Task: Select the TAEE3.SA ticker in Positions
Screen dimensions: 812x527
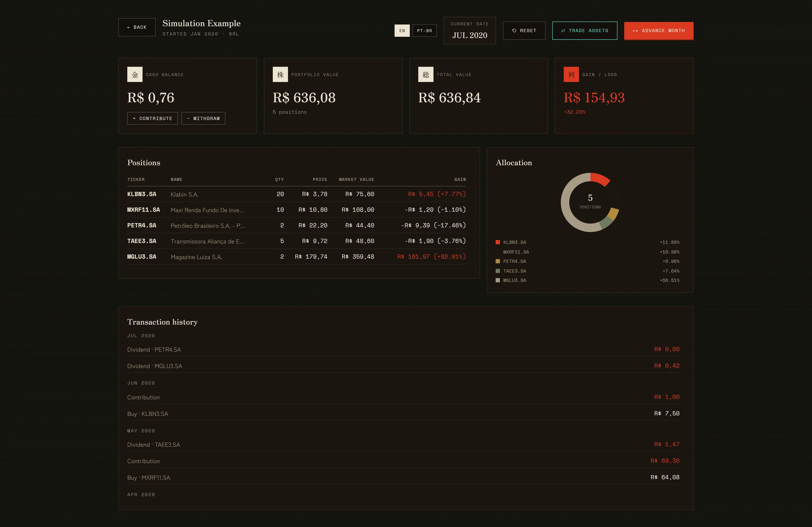Action: click(x=141, y=241)
